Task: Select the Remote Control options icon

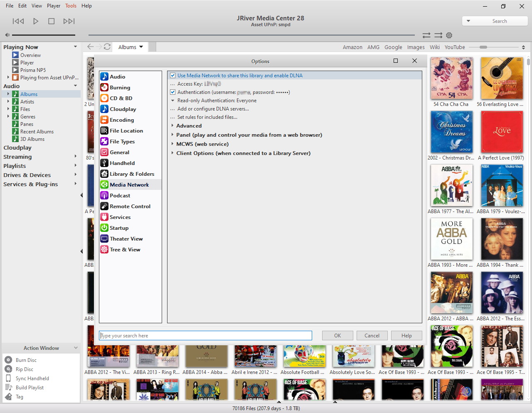Action: 104,206
